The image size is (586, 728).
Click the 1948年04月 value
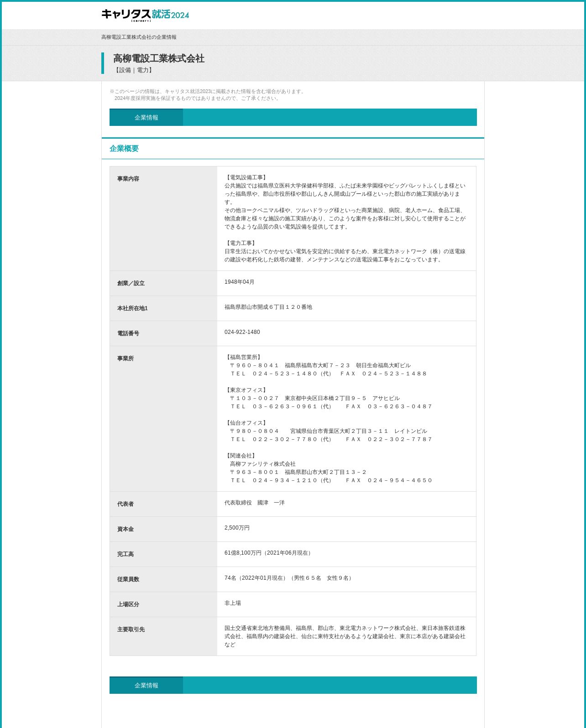(240, 282)
